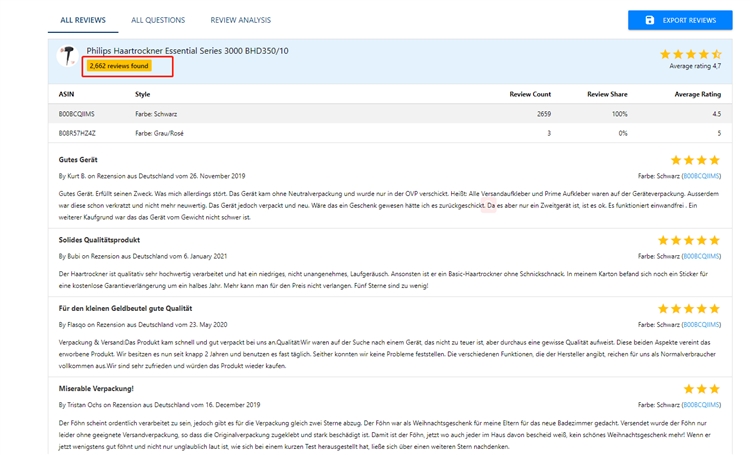The image size is (750, 455).
Task: Click the stars of 'Solides Qualitätsprodukt' review
Action: 689,240
